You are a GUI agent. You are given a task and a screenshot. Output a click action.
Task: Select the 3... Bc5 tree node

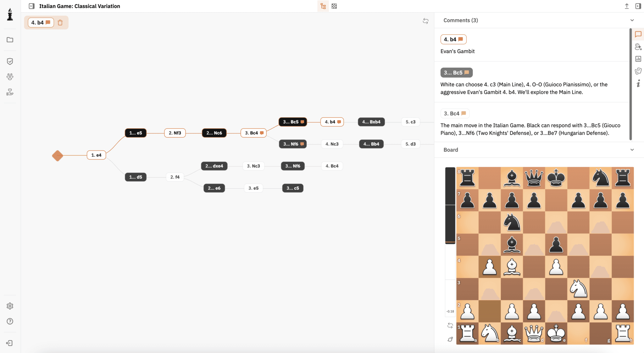[293, 122]
